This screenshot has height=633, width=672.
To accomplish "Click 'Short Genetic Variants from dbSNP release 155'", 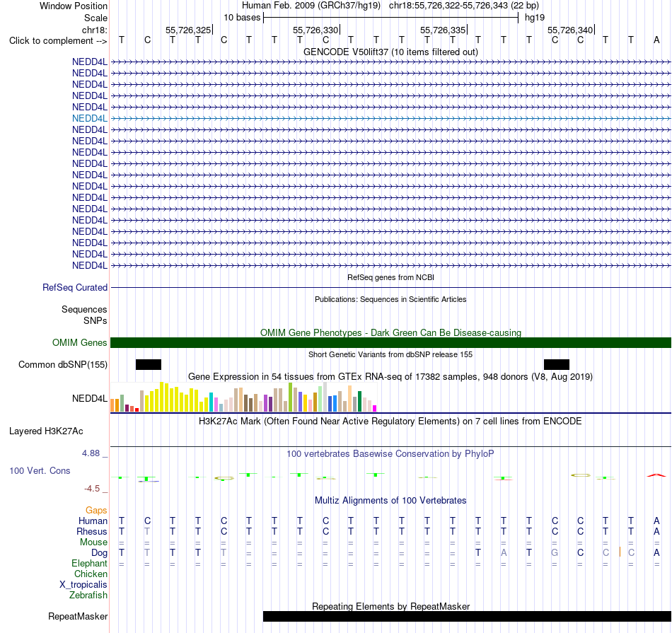I will pyautogui.click(x=390, y=354).
